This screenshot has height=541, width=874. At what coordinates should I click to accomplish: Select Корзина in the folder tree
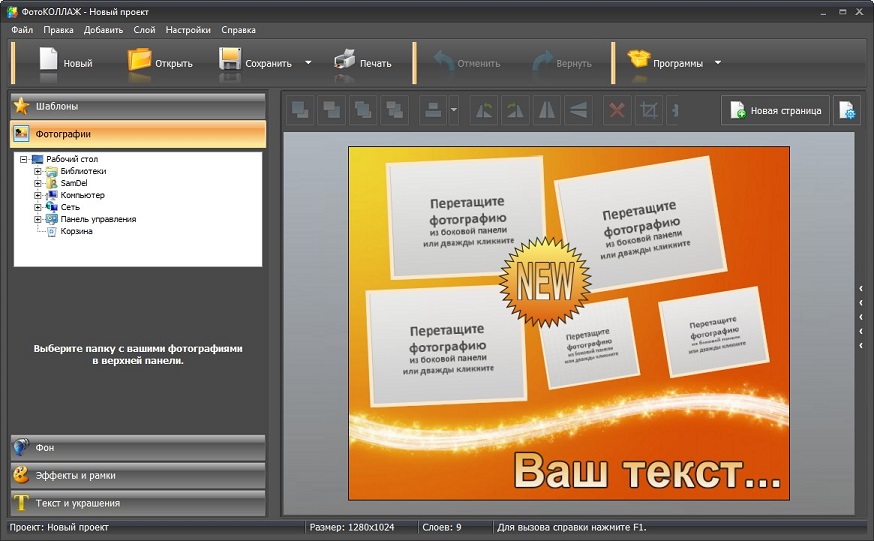pyautogui.click(x=76, y=231)
